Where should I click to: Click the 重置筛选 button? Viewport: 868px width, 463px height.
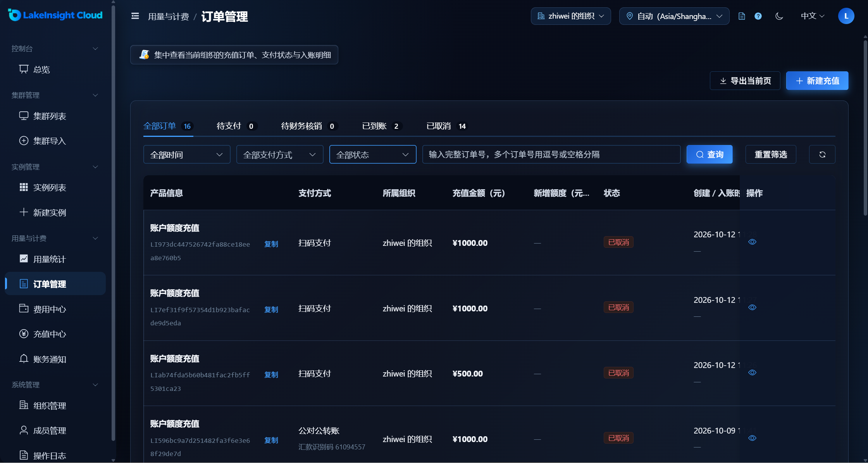(771, 154)
